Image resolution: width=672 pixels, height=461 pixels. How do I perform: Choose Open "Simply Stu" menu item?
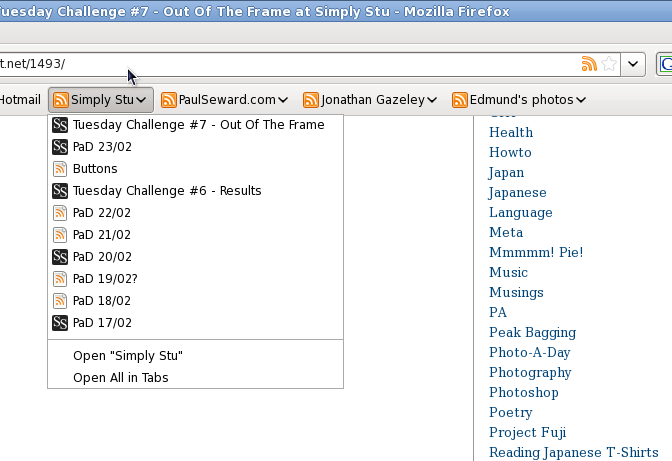pyautogui.click(x=128, y=356)
